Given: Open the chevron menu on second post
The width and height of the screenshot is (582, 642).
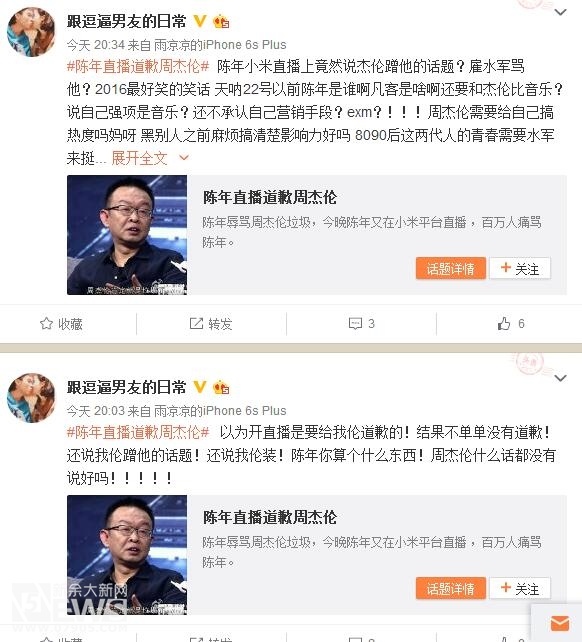Looking at the screenshot, I should 560,378.
